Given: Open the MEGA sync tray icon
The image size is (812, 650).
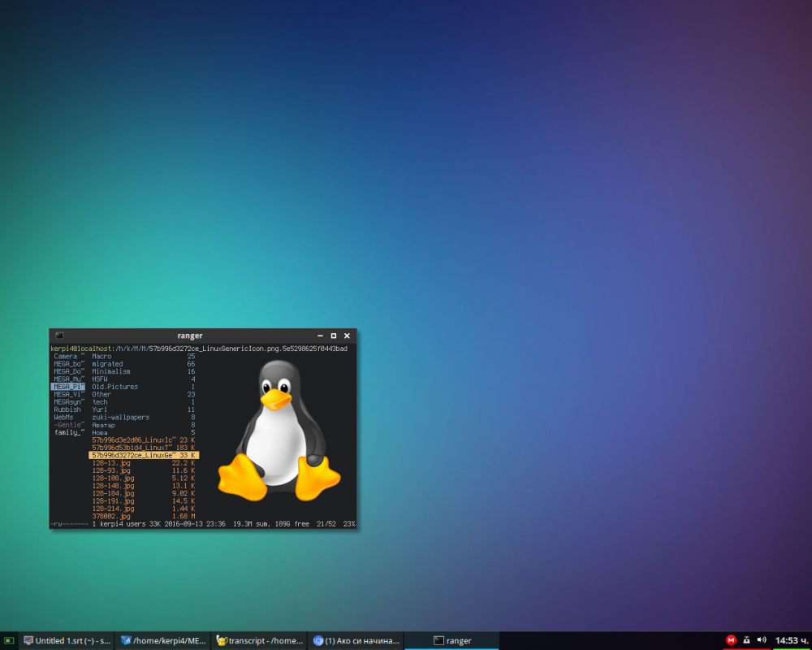Looking at the screenshot, I should [731, 640].
